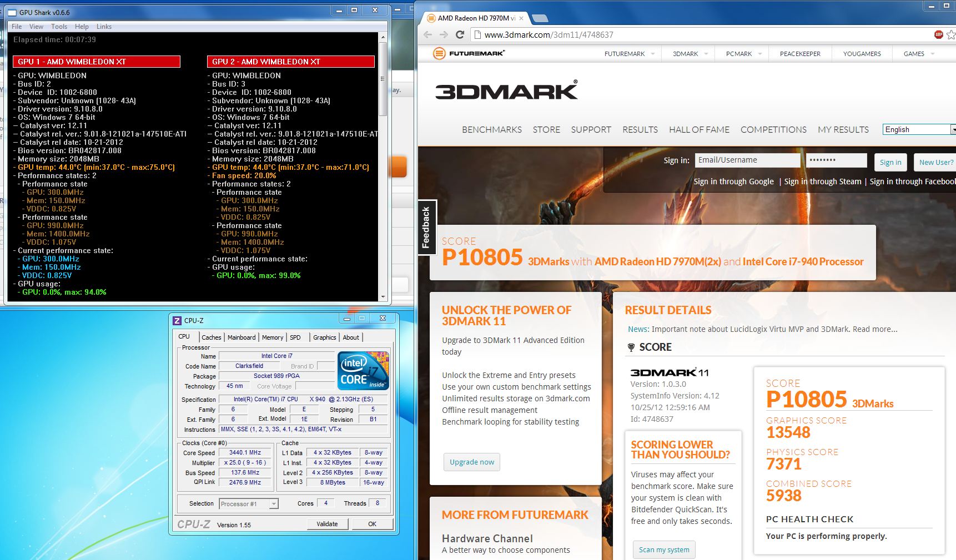Switch to CPU-Z Mainboard tab
The width and height of the screenshot is (956, 560).
[x=241, y=337]
